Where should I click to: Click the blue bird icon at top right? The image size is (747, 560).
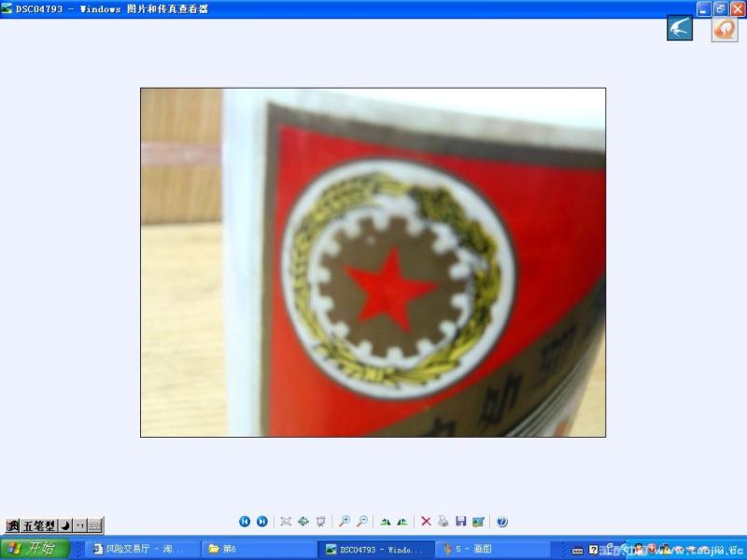coord(680,28)
